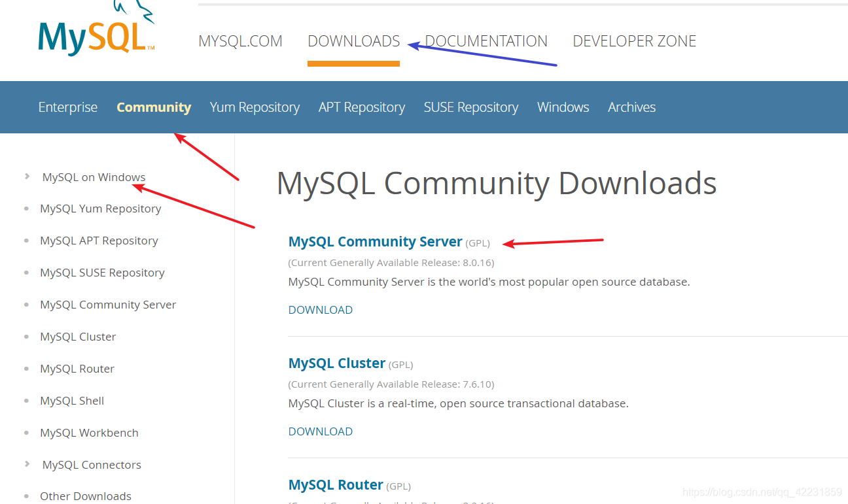848x504 pixels.
Task: Choose Windows in the blue bar
Action: [x=563, y=107]
